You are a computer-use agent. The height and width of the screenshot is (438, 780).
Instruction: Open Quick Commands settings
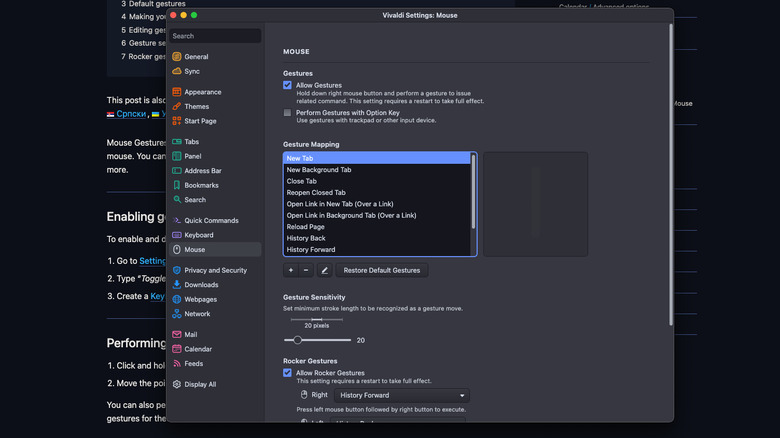pyautogui.click(x=211, y=221)
